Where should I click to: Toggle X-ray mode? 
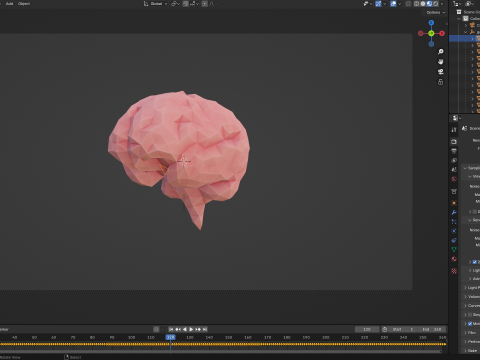408,4
